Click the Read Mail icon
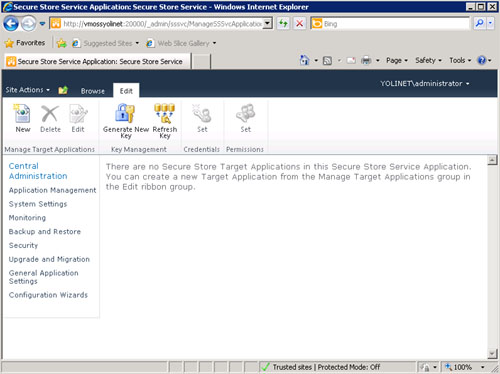Viewport: 500px width, 374px height. (x=351, y=61)
